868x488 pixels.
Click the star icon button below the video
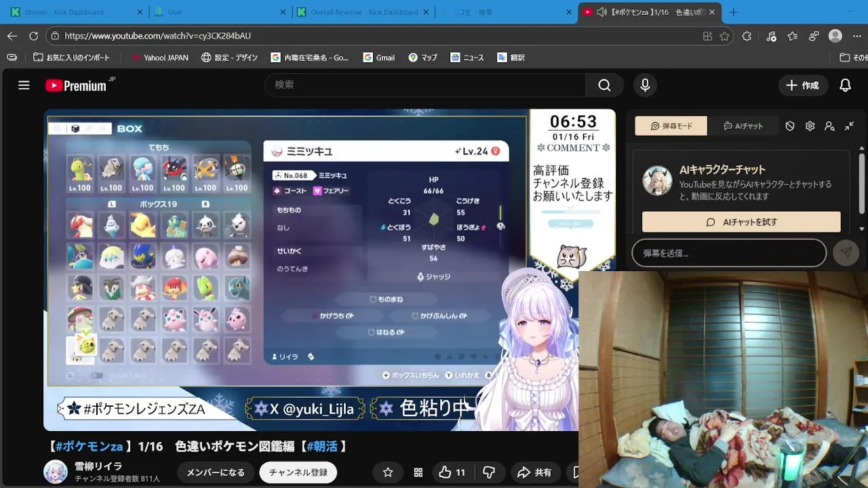click(388, 472)
